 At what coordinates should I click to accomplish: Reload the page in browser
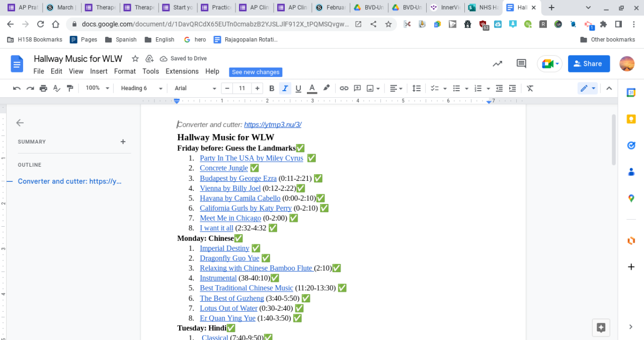point(41,24)
